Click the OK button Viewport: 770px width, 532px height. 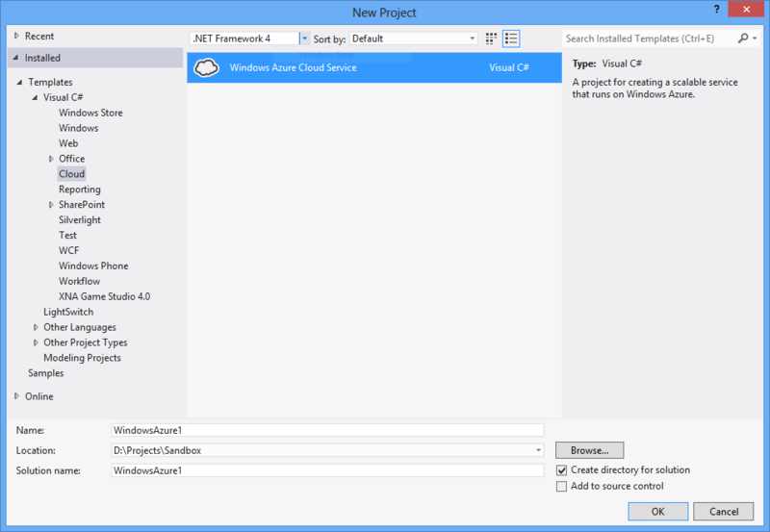[658, 512]
